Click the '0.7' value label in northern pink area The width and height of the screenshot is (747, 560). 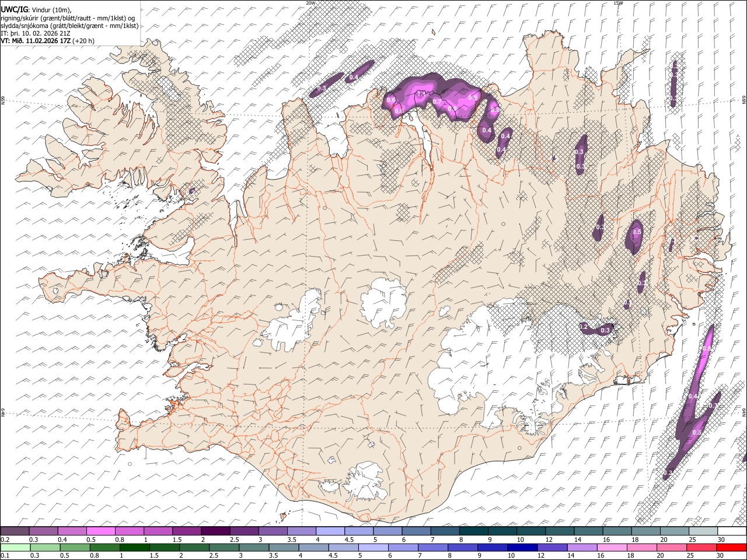[x=437, y=101]
